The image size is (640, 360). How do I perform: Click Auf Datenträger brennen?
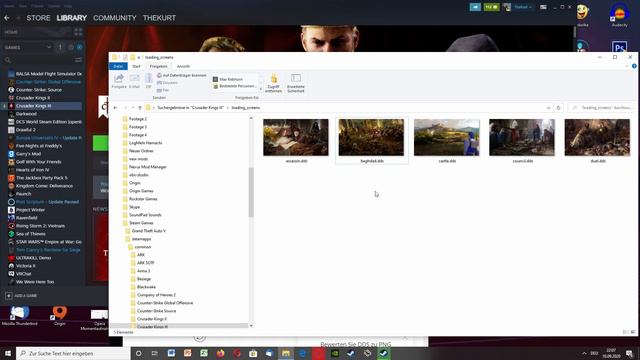(x=182, y=76)
